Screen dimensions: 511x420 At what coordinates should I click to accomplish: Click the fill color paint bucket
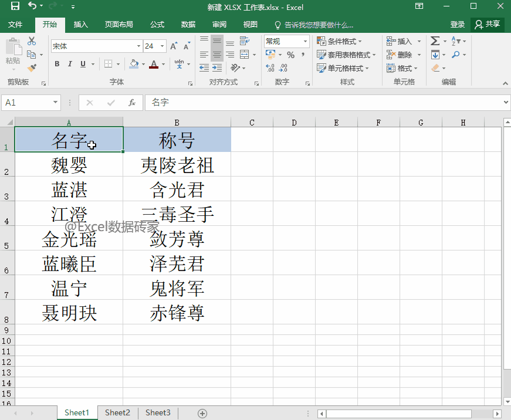[134, 63]
